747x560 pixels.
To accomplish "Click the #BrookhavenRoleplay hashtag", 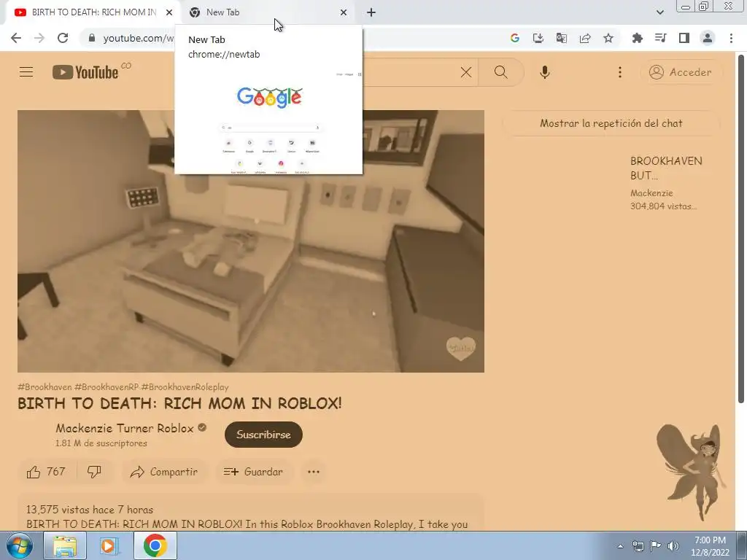I will (185, 387).
